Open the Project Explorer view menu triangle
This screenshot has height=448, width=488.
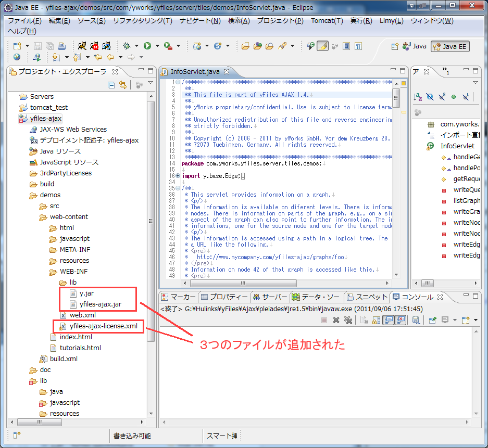(151, 83)
